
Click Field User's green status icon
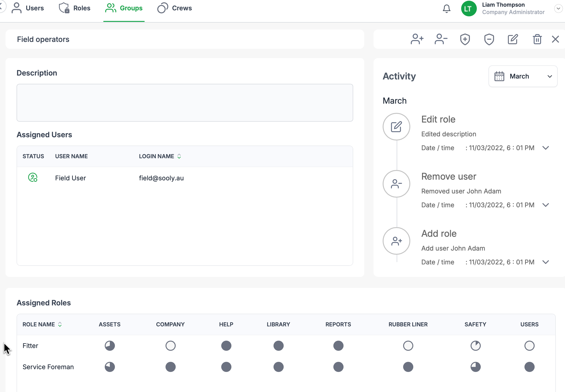click(x=33, y=178)
